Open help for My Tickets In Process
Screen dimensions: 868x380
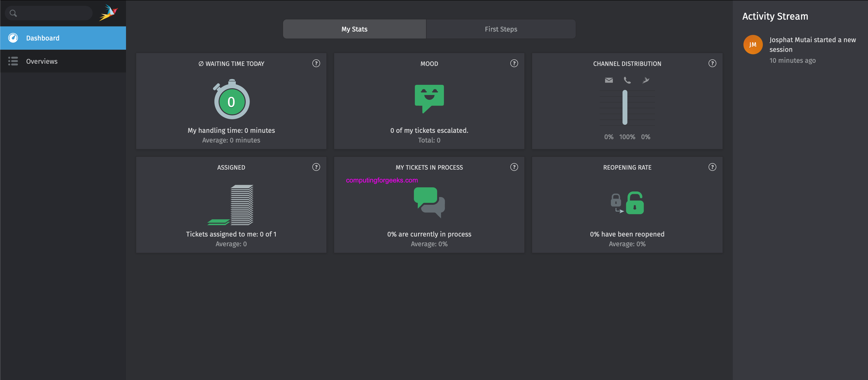pyautogui.click(x=513, y=167)
